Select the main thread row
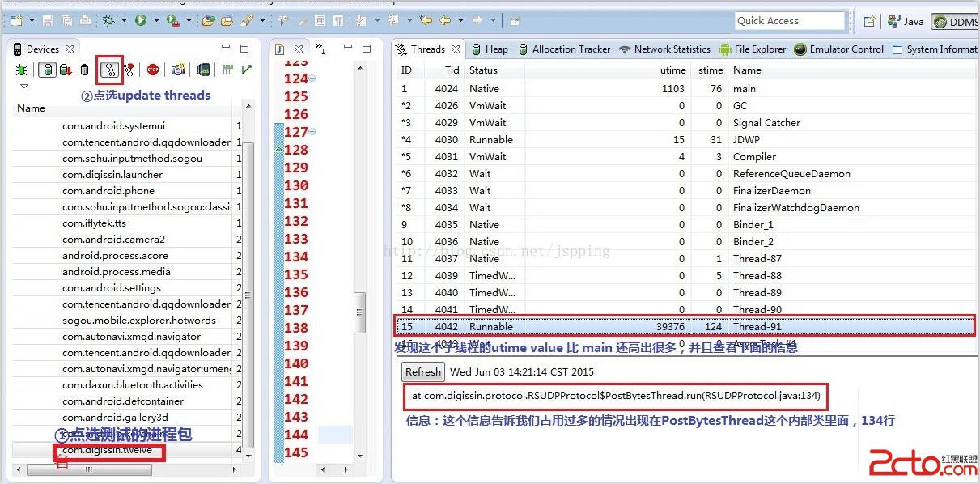980x484 pixels. pyautogui.click(x=685, y=88)
